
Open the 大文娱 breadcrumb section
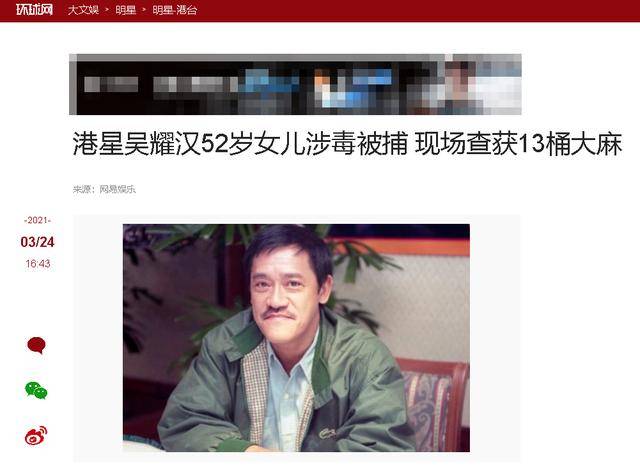83,10
